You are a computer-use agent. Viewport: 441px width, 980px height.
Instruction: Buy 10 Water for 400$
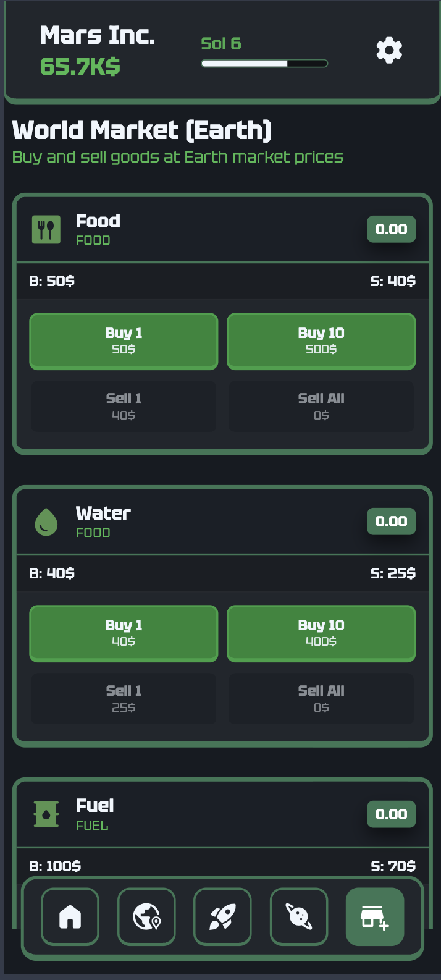pyautogui.click(x=321, y=633)
